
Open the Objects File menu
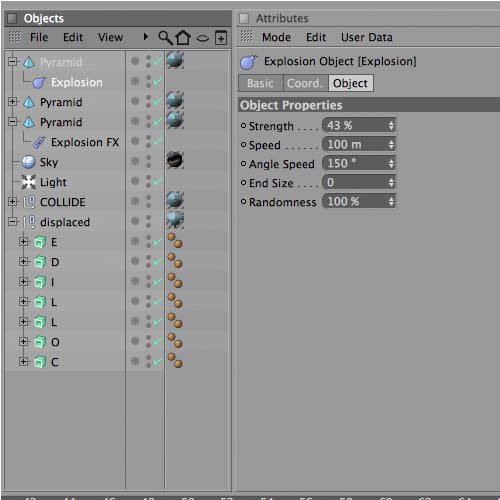pos(39,37)
